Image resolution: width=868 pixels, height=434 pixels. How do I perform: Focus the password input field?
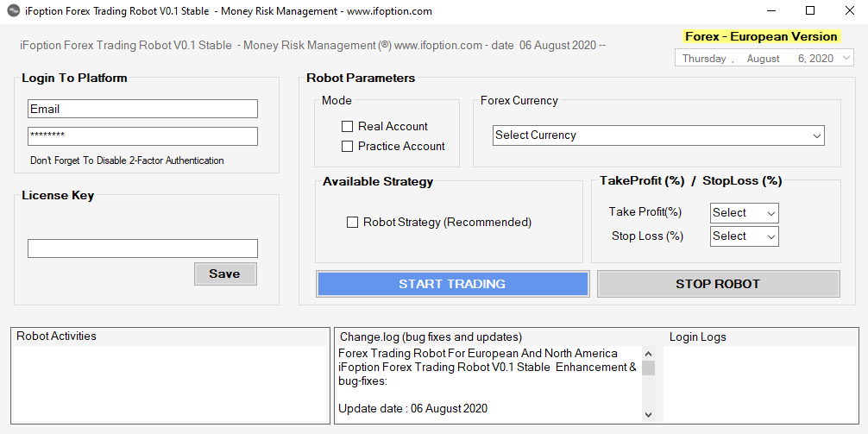142,136
